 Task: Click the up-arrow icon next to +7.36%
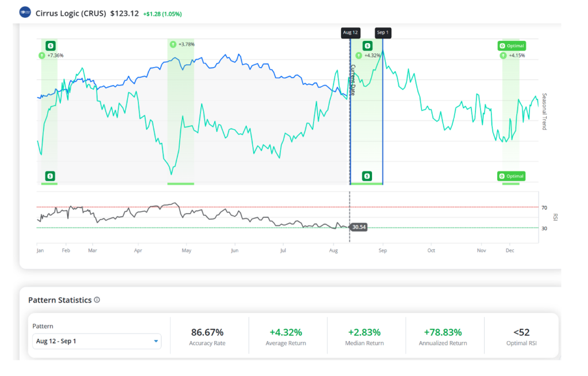[41, 56]
